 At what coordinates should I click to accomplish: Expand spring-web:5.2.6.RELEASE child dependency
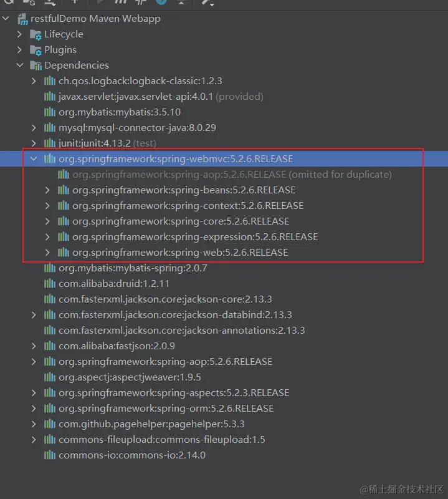47,253
